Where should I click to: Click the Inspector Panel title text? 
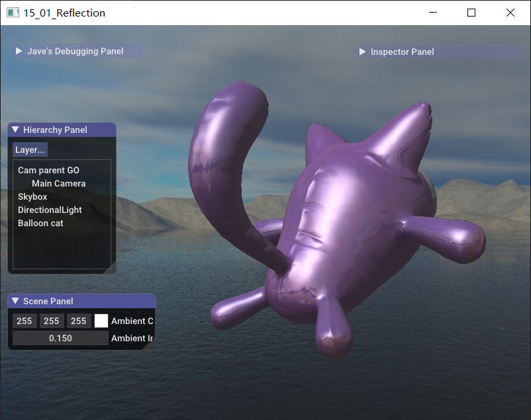pos(403,52)
